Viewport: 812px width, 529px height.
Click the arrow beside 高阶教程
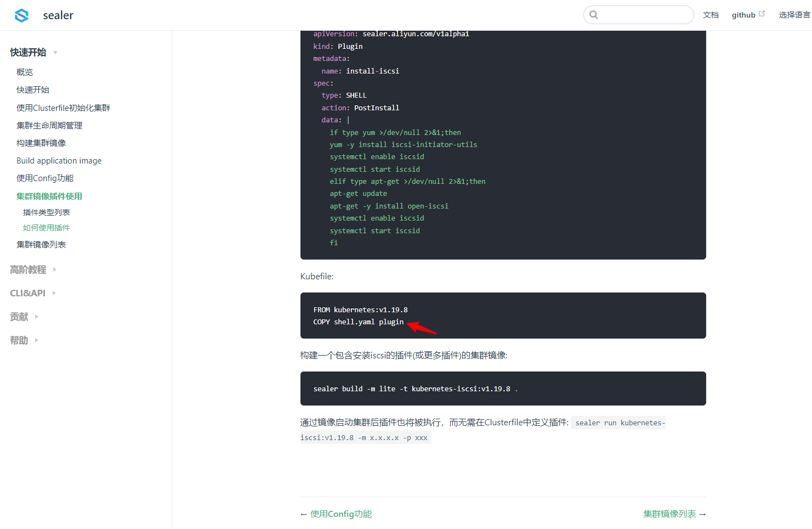click(x=54, y=269)
